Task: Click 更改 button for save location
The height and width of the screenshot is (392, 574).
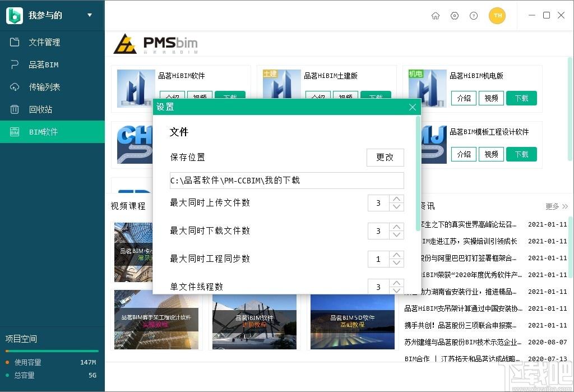Action: 385,157
